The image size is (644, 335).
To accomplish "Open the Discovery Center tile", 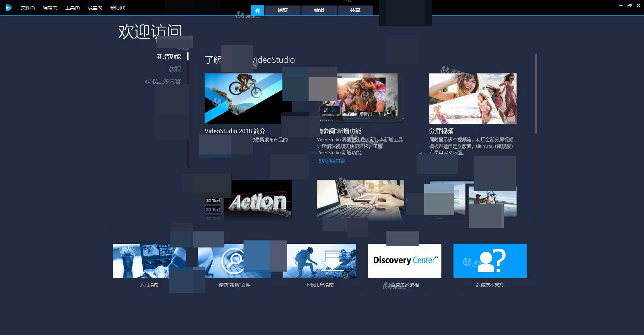I will pos(405,261).
